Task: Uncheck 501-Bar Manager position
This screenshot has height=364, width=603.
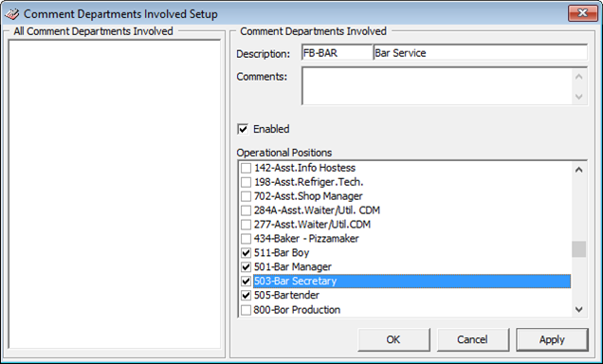Action: 246,267
